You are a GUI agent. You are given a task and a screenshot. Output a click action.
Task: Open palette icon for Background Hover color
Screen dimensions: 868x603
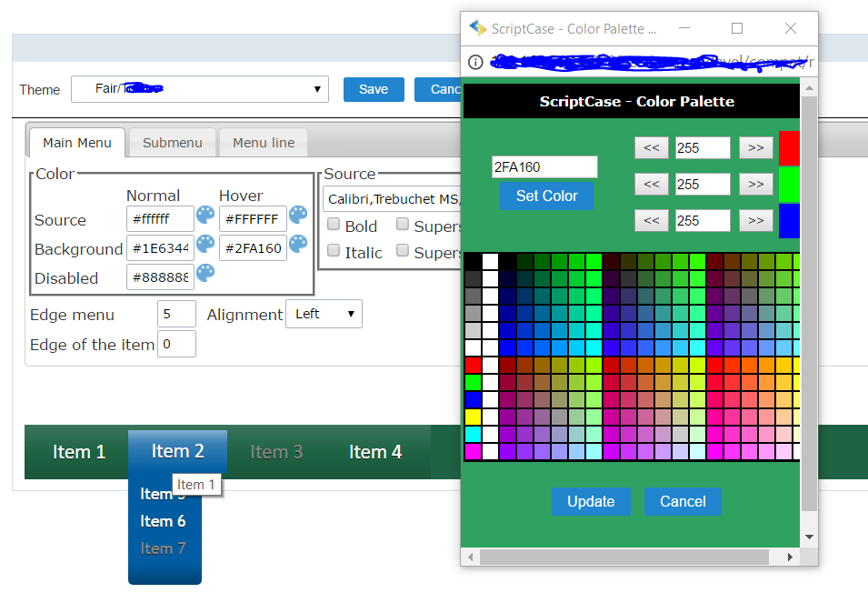point(298,244)
